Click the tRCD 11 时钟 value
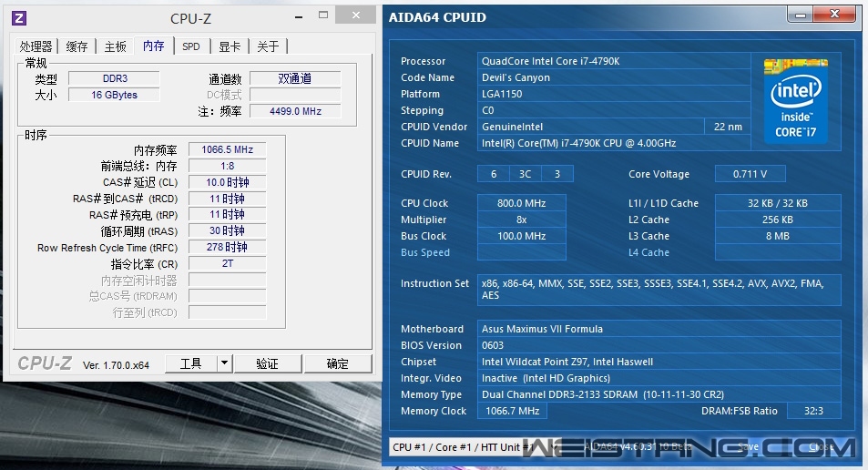868x470 pixels. (227, 199)
